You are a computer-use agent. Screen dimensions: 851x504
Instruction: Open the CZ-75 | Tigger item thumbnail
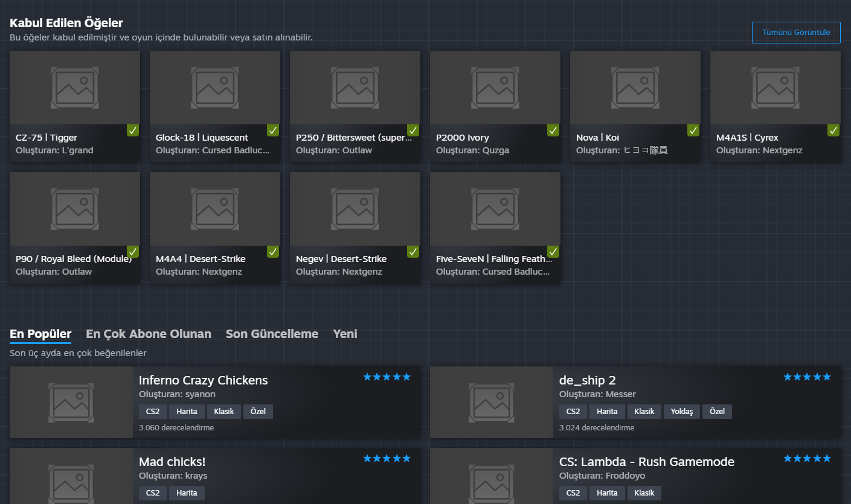75,88
